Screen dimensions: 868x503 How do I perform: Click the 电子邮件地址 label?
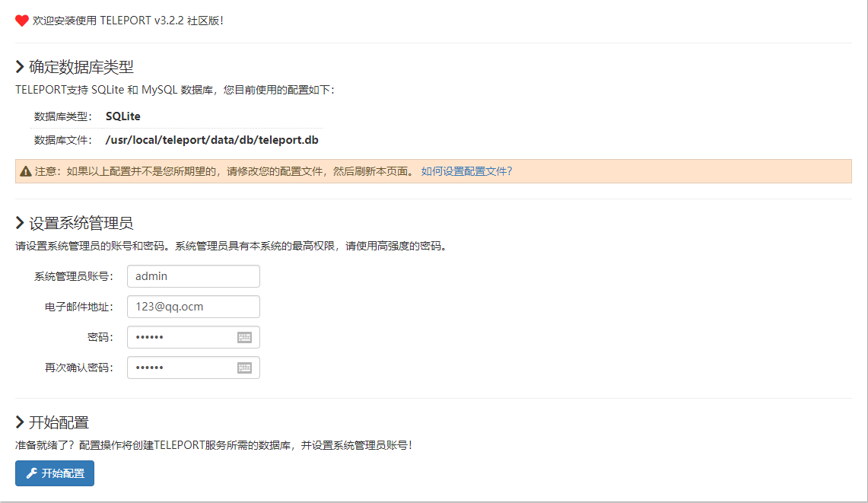point(79,307)
